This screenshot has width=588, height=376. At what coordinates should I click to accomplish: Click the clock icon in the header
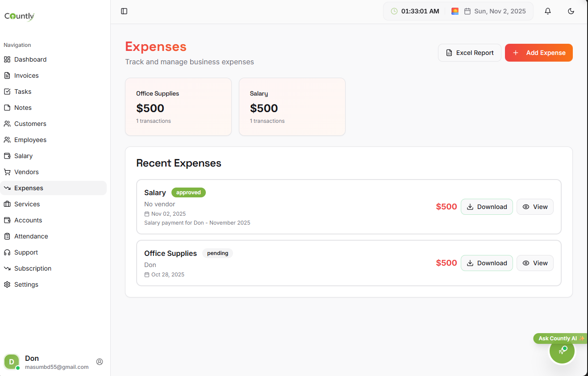394,11
